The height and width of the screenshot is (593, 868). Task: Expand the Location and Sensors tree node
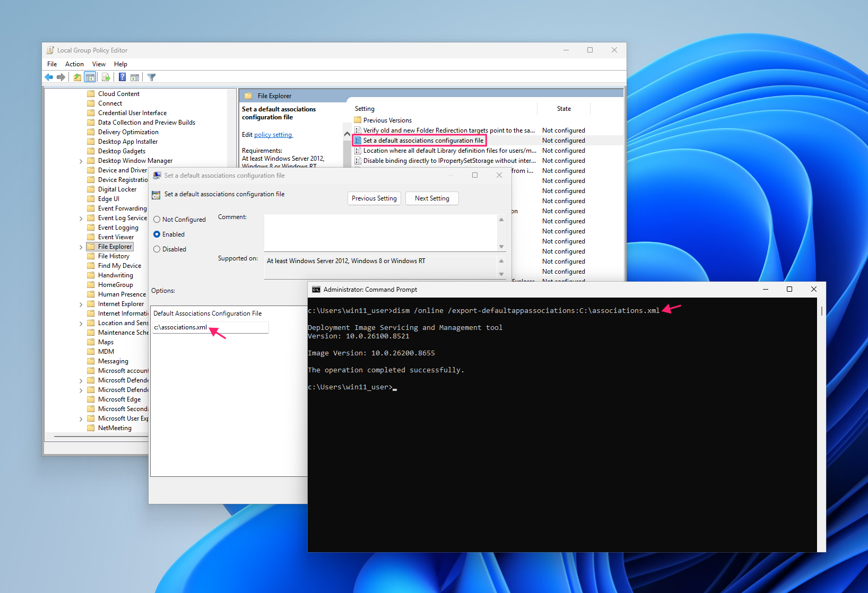tap(81, 324)
